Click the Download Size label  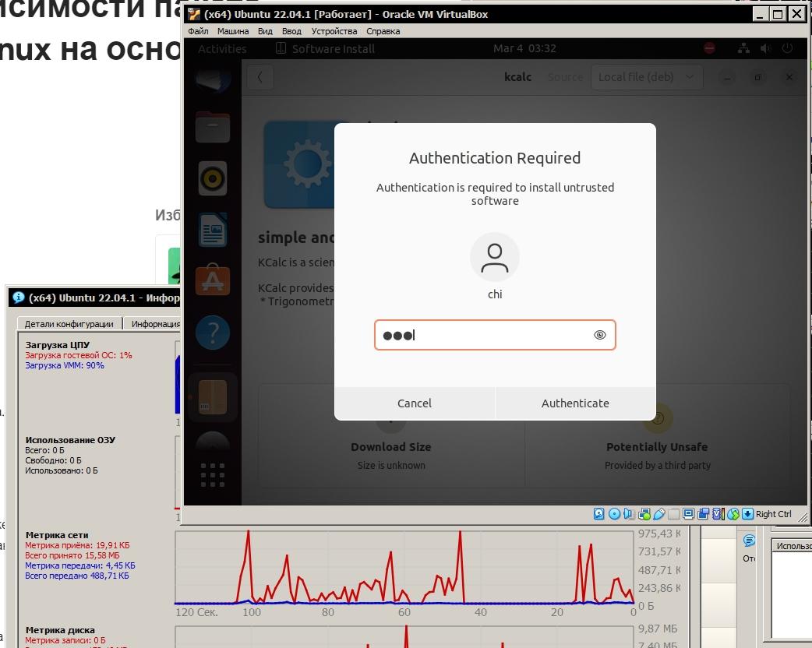[391, 446]
